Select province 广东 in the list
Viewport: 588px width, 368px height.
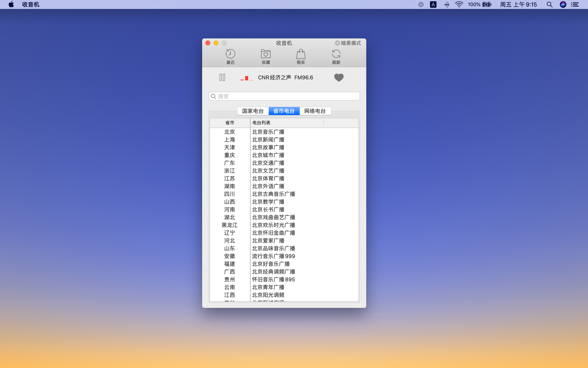pyautogui.click(x=230, y=163)
